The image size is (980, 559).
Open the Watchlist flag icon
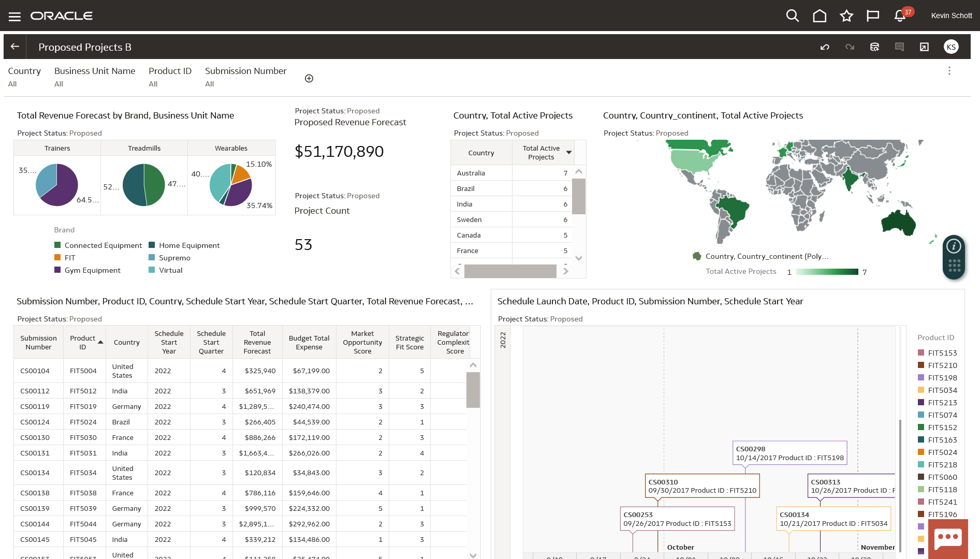pyautogui.click(x=873, y=16)
